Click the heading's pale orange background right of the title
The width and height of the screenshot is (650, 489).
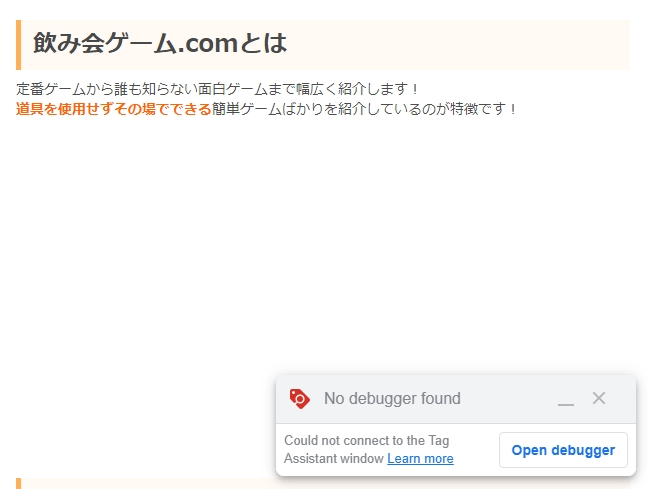point(458,45)
